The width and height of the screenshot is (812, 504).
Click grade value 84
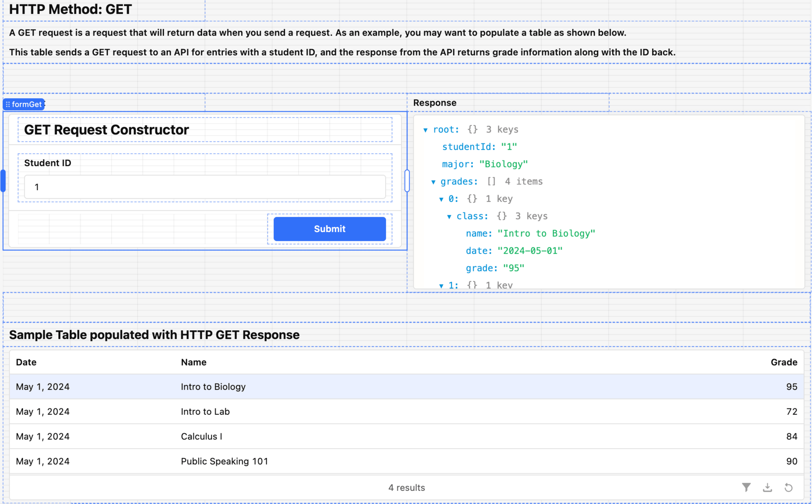791,436
